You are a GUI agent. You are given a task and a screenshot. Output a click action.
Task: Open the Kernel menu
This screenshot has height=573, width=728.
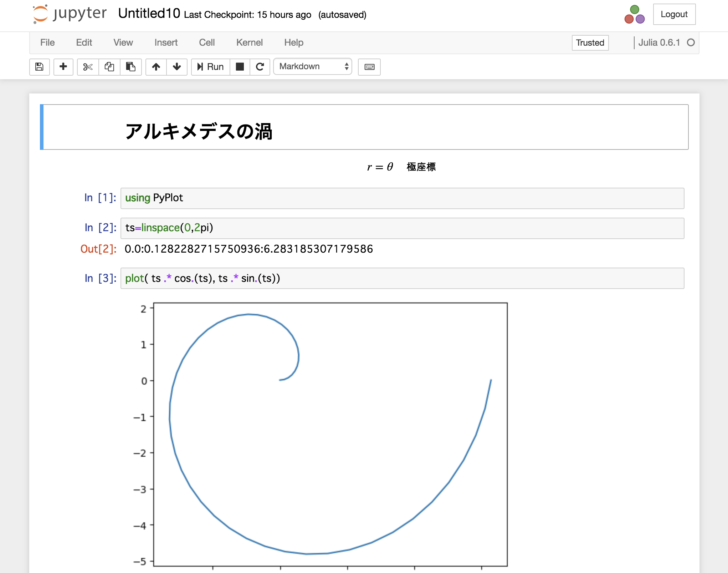coord(249,42)
